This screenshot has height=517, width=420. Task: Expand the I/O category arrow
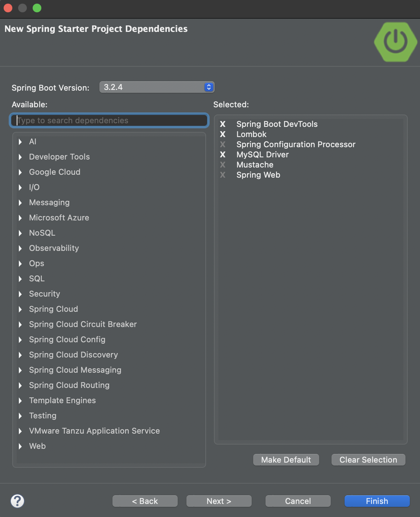coord(20,187)
